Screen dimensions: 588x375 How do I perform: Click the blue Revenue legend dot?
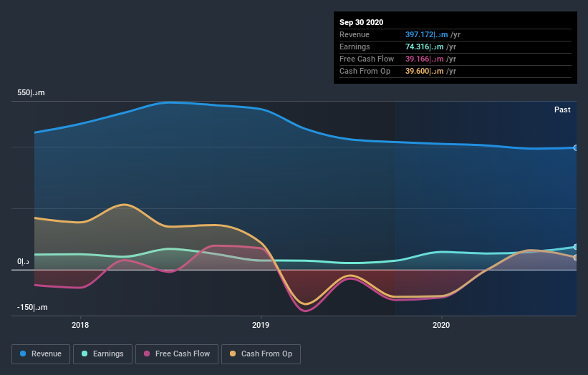(23, 354)
